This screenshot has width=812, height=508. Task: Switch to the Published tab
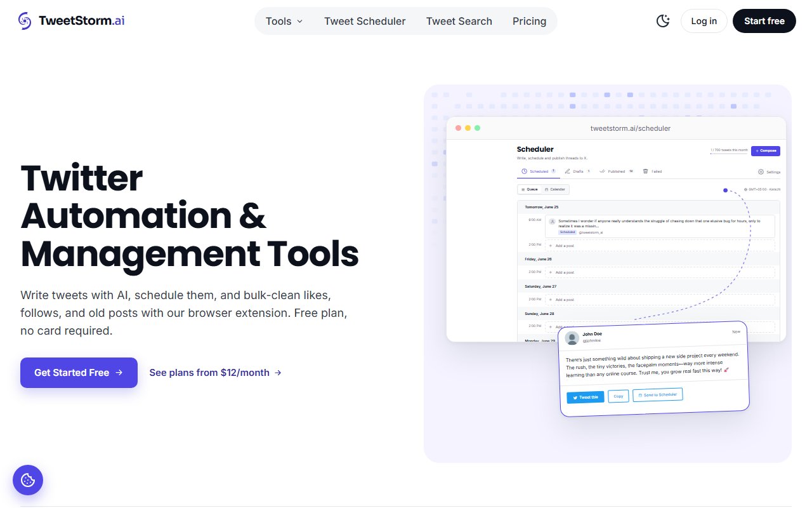tap(617, 171)
